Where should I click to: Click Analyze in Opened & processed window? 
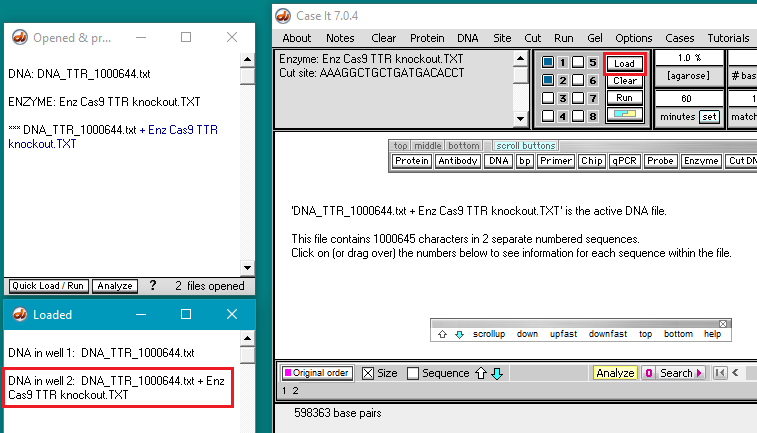coord(115,286)
